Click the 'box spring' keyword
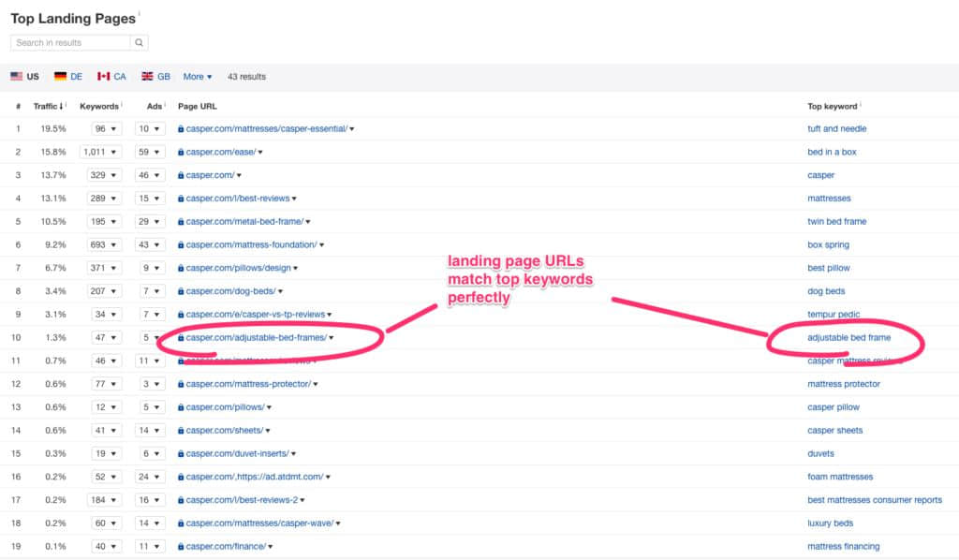This screenshot has width=959, height=560. (x=828, y=245)
